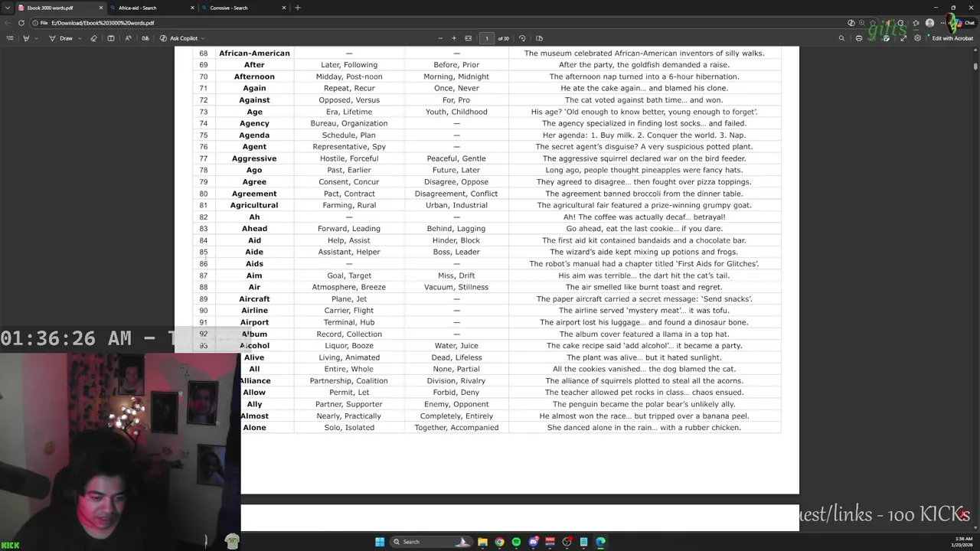Click sentence about the penguin's unlikely ally
980x551 pixels.
[x=644, y=404]
